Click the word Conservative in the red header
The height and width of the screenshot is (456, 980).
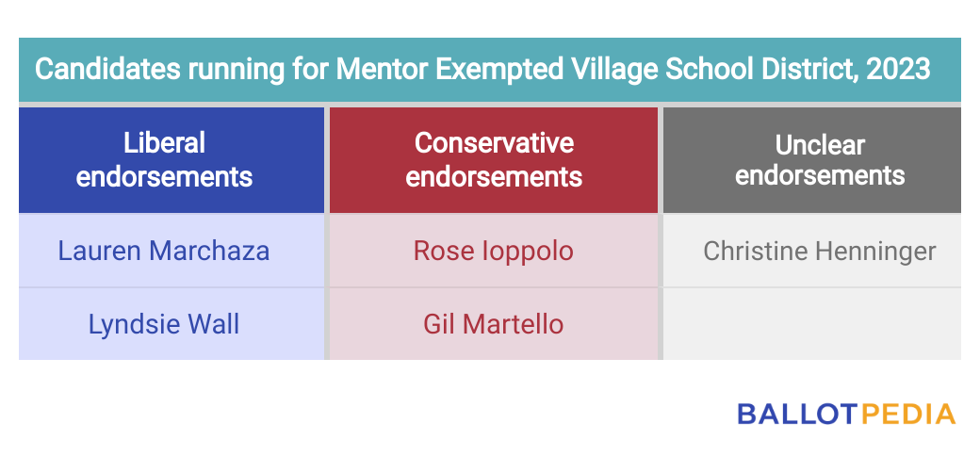[494, 143]
